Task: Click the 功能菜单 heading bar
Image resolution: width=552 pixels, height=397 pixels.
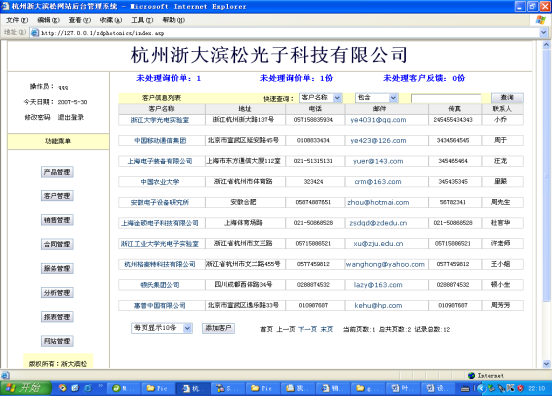Action: click(x=58, y=141)
